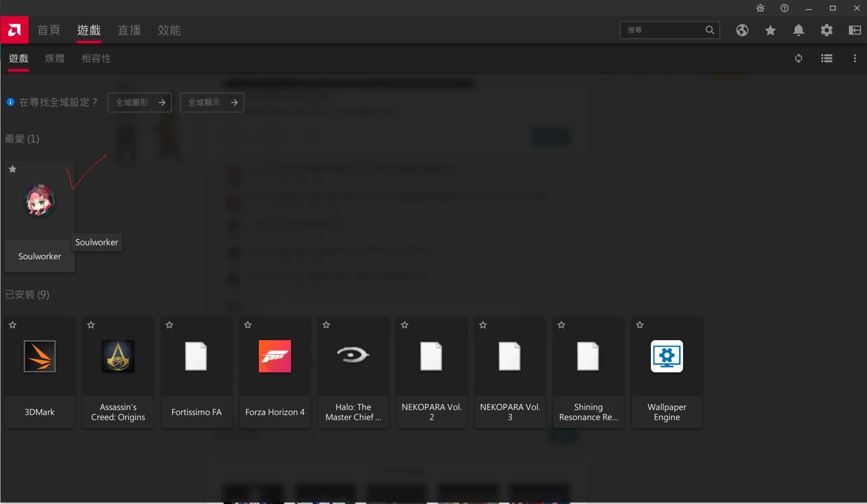Screen dimensions: 867x504
Task: Open the three-dot more options menu
Action: tap(855, 58)
